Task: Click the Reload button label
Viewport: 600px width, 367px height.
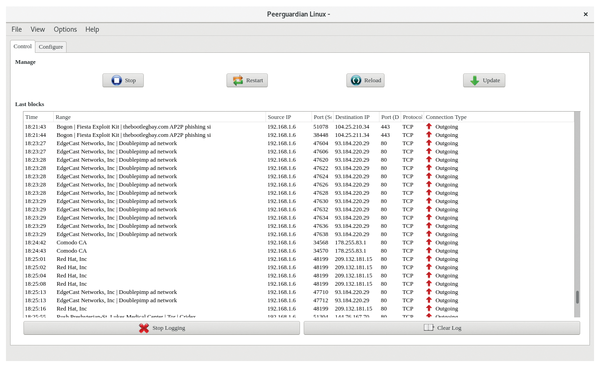Action: pyautogui.click(x=372, y=80)
